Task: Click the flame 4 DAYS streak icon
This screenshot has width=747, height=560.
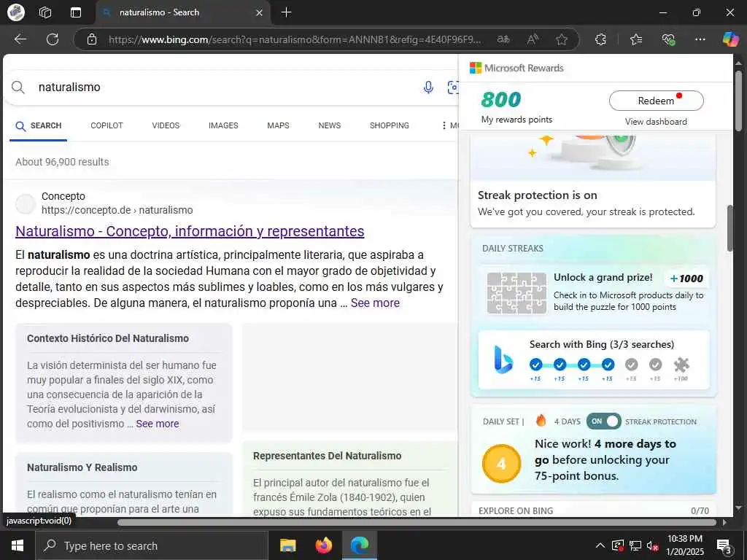Action: [x=541, y=420]
